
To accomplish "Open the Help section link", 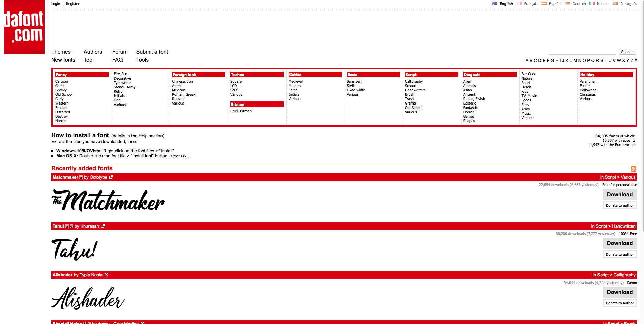I will pyautogui.click(x=143, y=136).
